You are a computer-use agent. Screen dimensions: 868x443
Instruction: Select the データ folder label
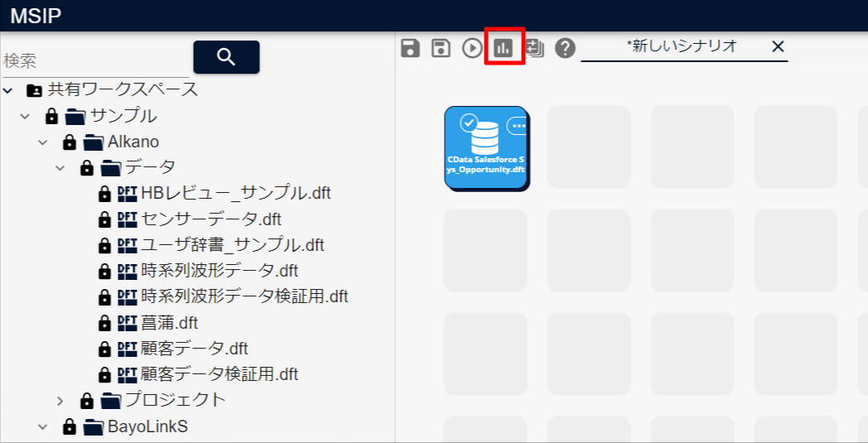[x=151, y=167]
